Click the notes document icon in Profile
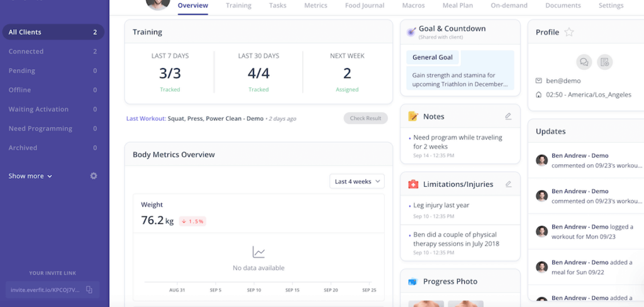 coord(605,62)
